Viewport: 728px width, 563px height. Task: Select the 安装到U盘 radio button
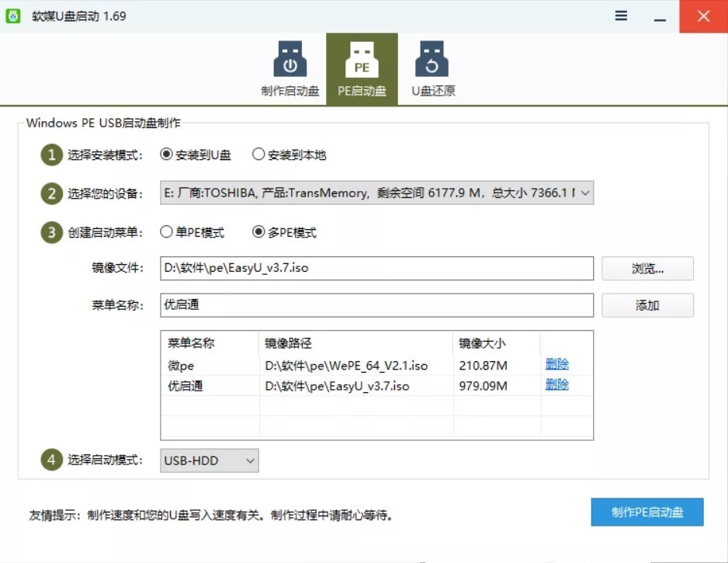[166, 155]
